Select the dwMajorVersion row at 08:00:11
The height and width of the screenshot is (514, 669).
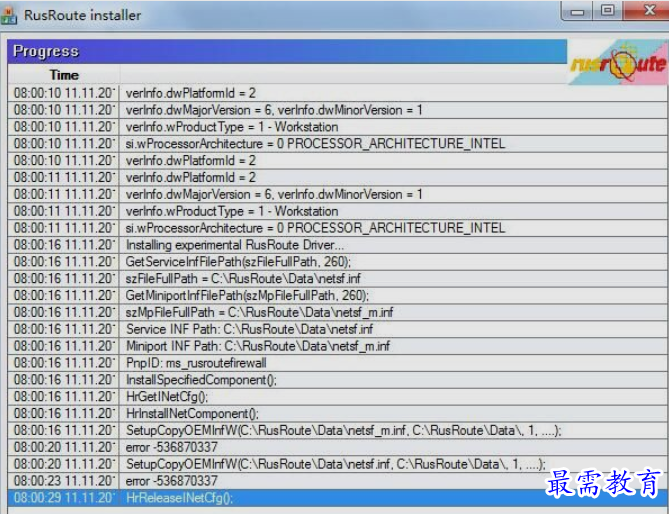click(337, 195)
